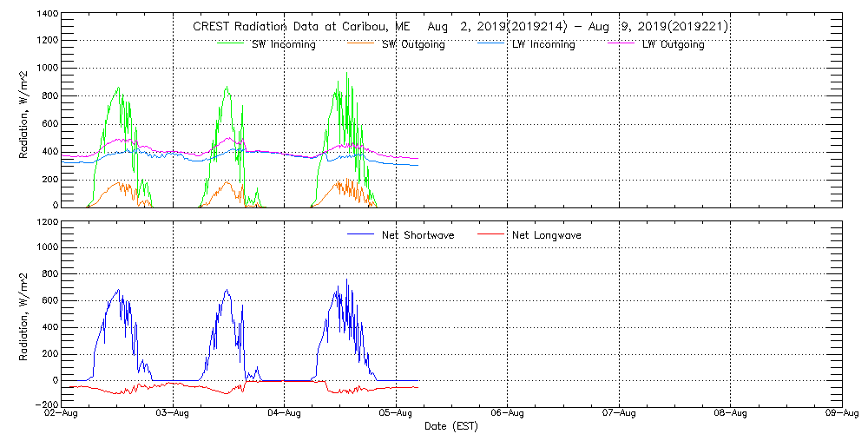This screenshot has height=434, width=868.
Task: Click the 06-Aug date tick label
Action: [x=508, y=414]
